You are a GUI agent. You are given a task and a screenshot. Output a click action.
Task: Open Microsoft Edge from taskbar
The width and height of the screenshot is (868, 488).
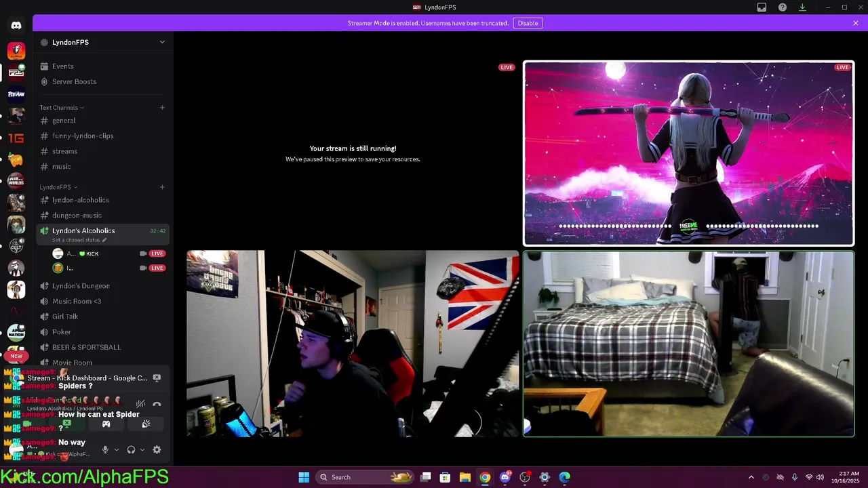(x=564, y=477)
